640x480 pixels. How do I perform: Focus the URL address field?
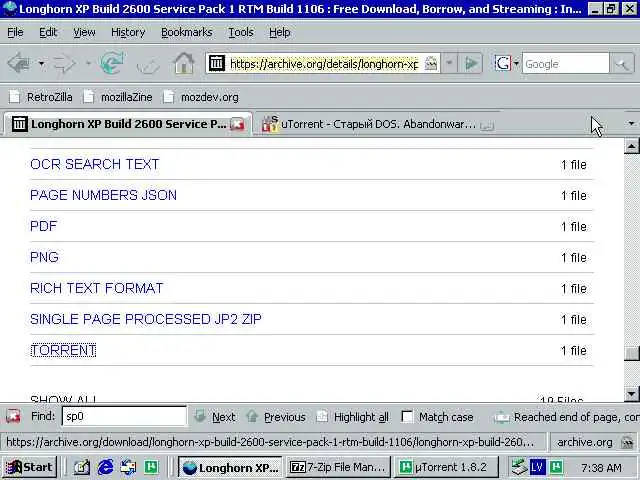pos(324,64)
